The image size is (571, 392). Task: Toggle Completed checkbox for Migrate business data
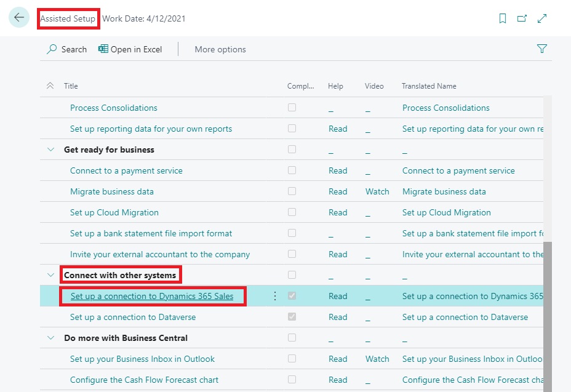[x=292, y=191]
